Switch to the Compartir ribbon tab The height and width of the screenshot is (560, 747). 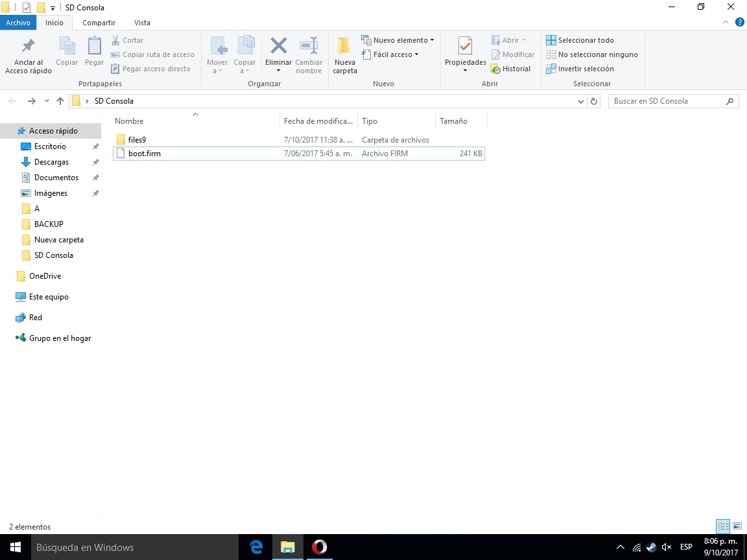(99, 23)
